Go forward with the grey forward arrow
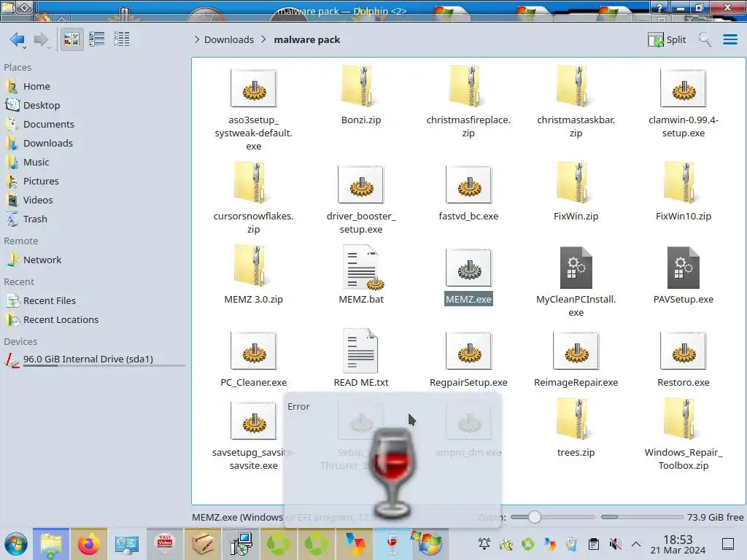This screenshot has width=747, height=560. coord(42,39)
